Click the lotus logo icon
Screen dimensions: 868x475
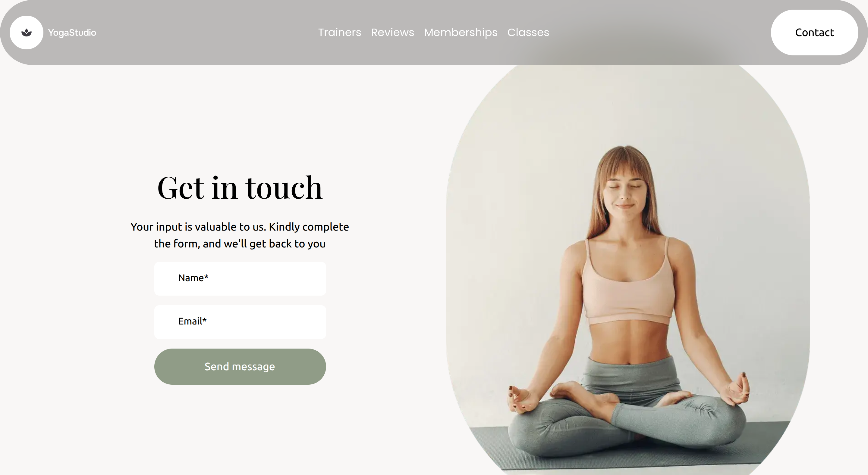26,33
